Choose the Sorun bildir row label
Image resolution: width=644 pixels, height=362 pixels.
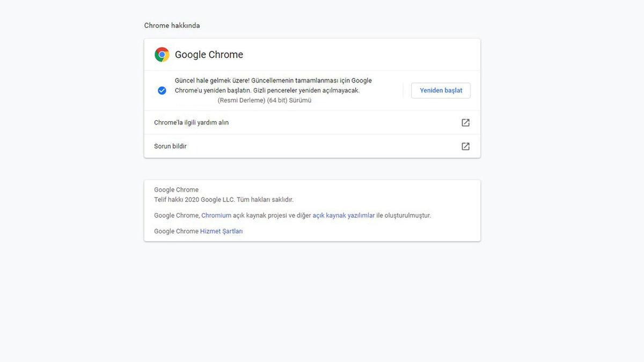(x=170, y=146)
